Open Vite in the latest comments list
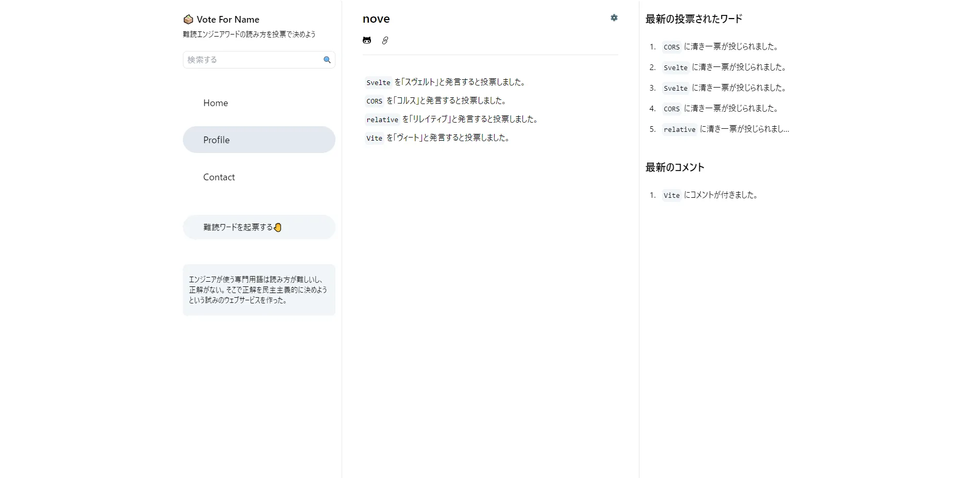The width and height of the screenshot is (980, 478). 671,195
